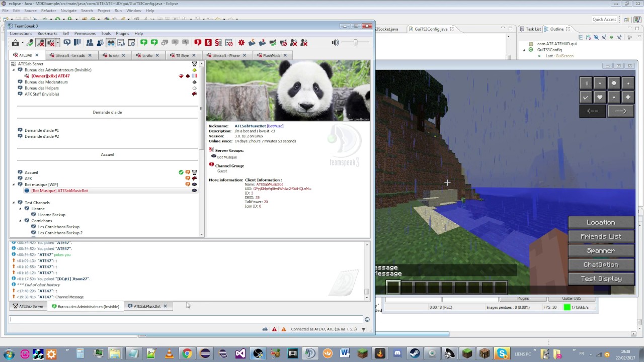Click the red starburst icon in TeamSpeak toolbar

point(242,43)
